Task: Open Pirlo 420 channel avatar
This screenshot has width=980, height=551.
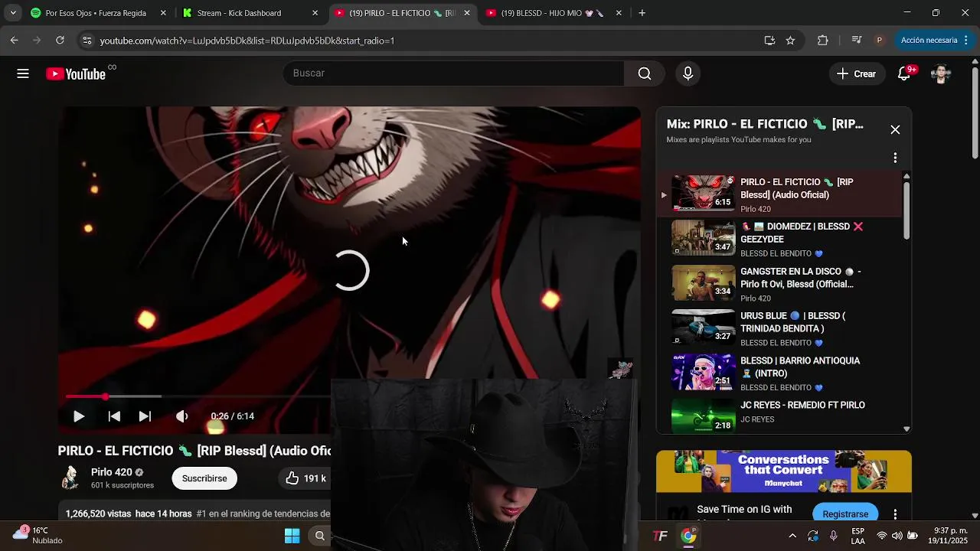Action: tap(70, 478)
